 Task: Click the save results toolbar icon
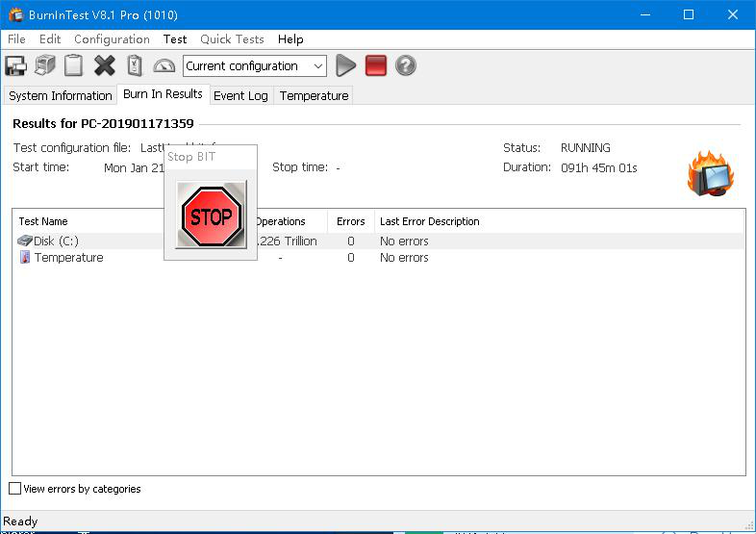pos(15,65)
